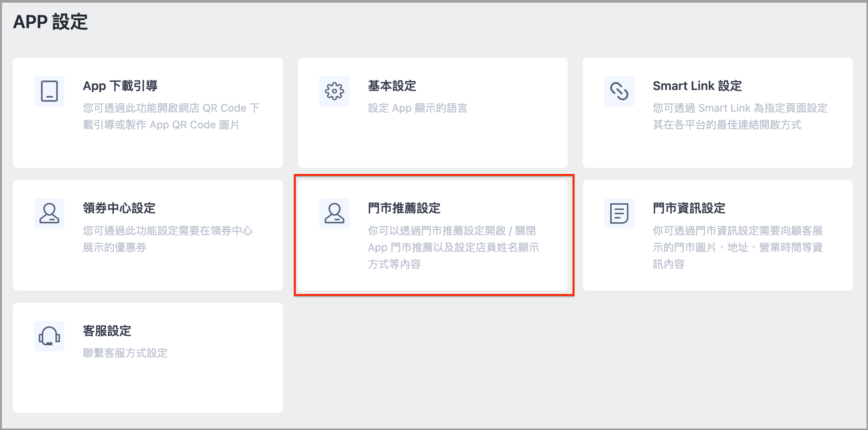
Task: Open the 門市推薦設定 title
Action: 404,208
